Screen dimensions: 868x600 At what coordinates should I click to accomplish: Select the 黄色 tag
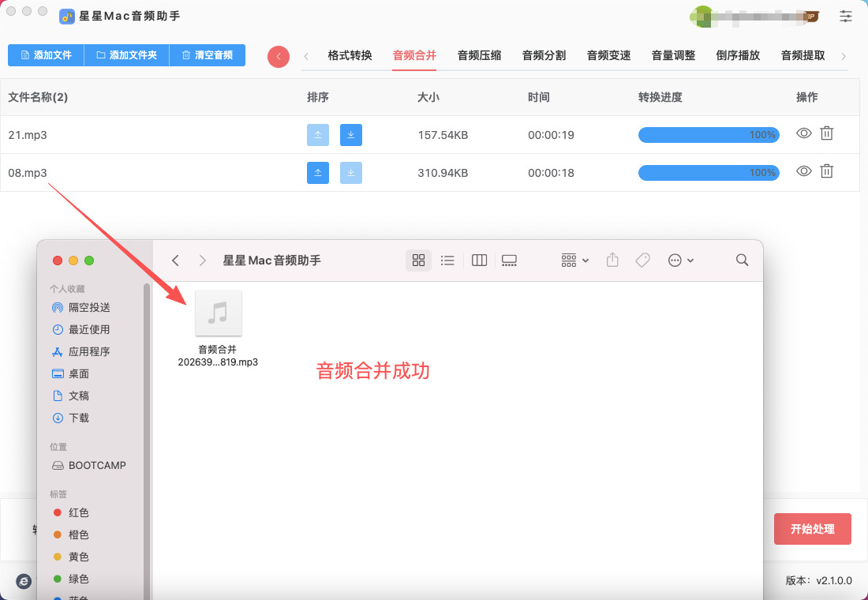pyautogui.click(x=71, y=557)
